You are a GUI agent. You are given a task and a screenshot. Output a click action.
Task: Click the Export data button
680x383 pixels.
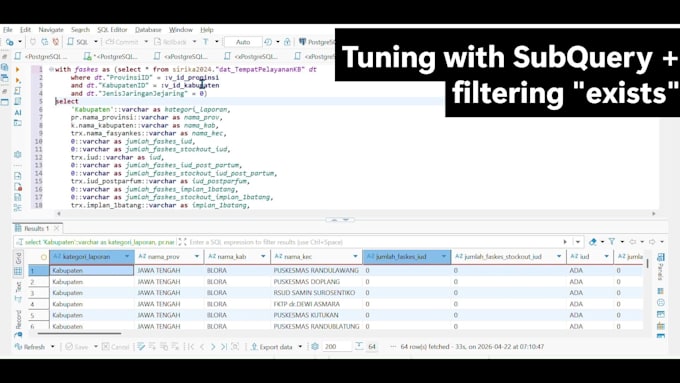pyautogui.click(x=271, y=347)
